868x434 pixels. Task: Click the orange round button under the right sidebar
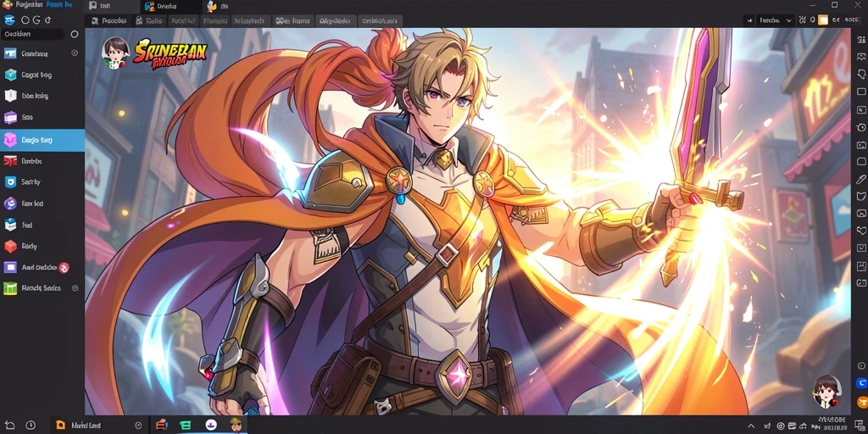861,402
